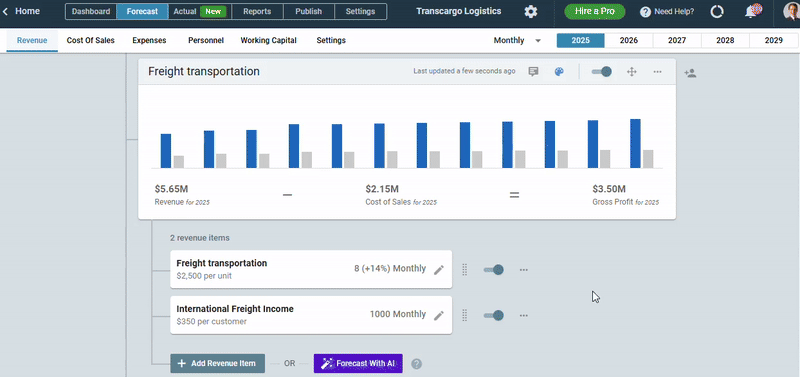Open the Monthly period dropdown
Viewport: 800px width, 377px height.
tap(517, 40)
